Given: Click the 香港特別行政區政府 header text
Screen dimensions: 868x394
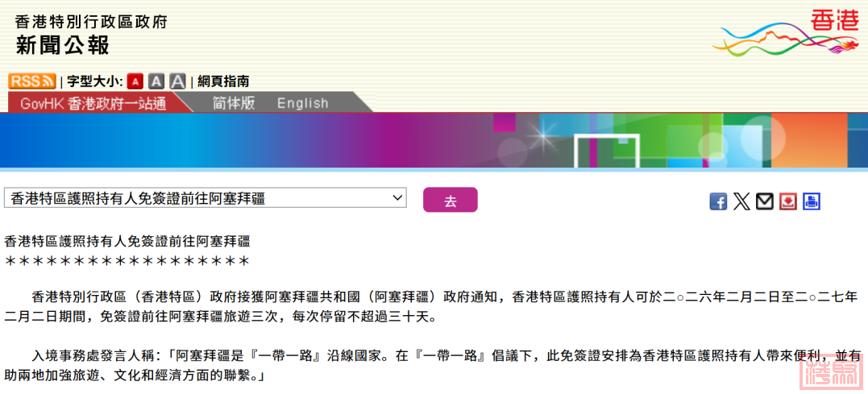Looking at the screenshot, I should [91, 22].
